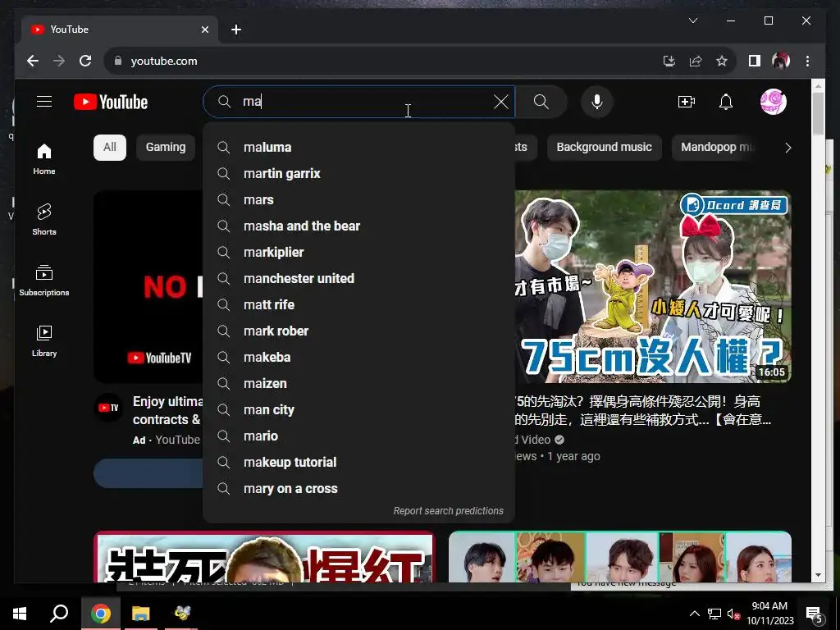This screenshot has width=840, height=630.
Task: Go to Home in sidebar
Action: (x=44, y=159)
